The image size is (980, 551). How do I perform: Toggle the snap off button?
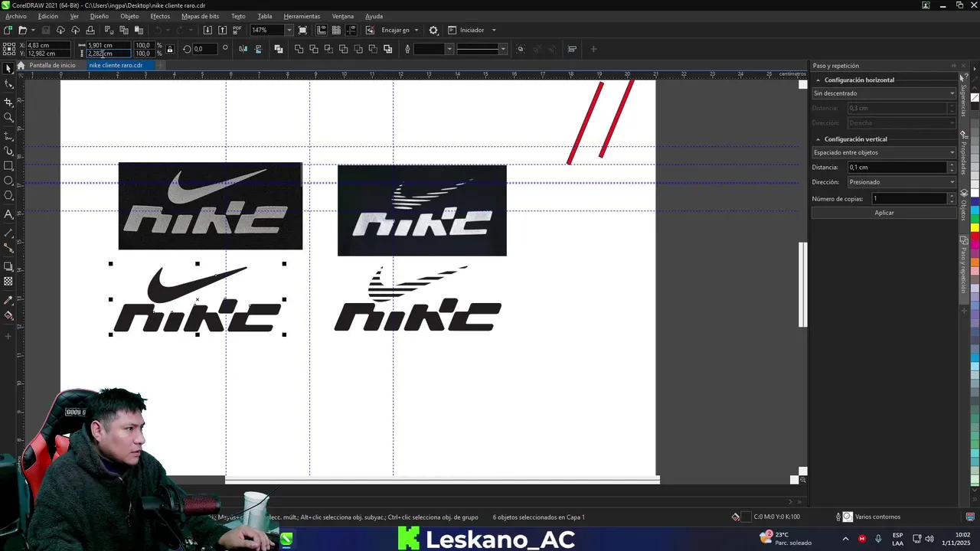coord(370,30)
